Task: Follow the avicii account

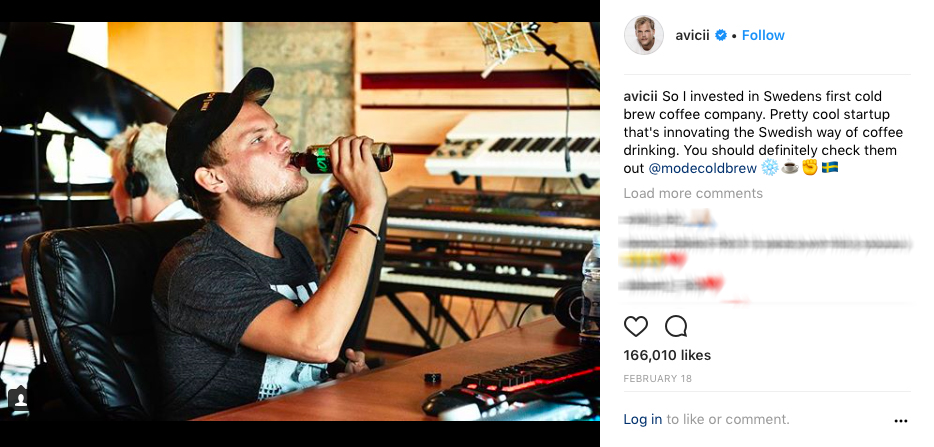Action: (x=763, y=36)
